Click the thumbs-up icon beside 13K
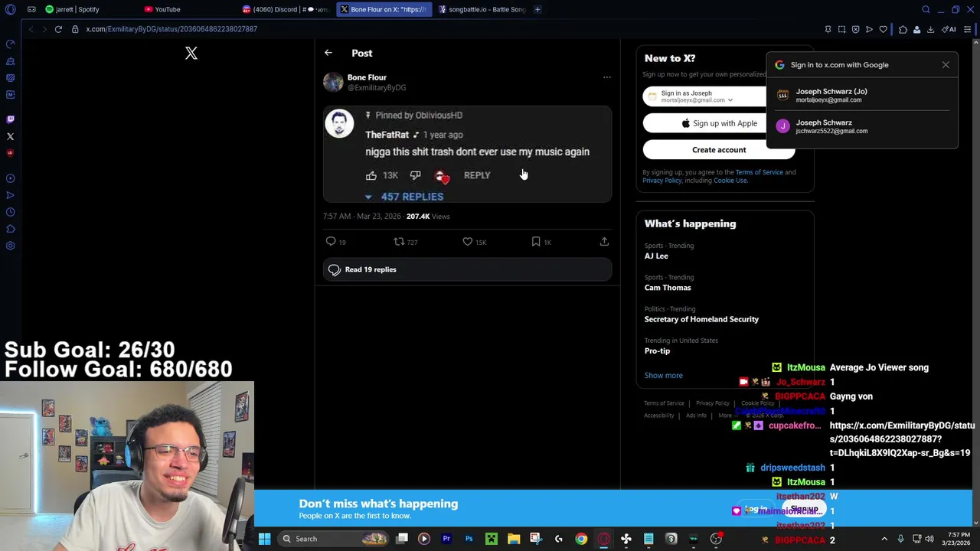The width and height of the screenshot is (980, 551). pyautogui.click(x=371, y=175)
